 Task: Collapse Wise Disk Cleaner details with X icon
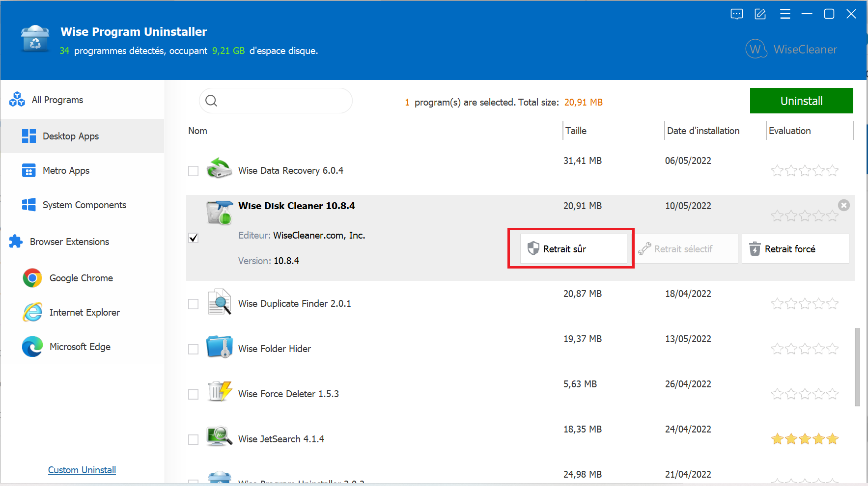pyautogui.click(x=844, y=205)
